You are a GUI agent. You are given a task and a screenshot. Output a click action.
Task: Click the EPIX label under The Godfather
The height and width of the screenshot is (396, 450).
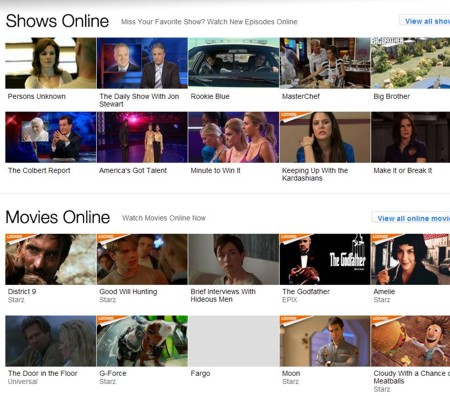click(289, 300)
